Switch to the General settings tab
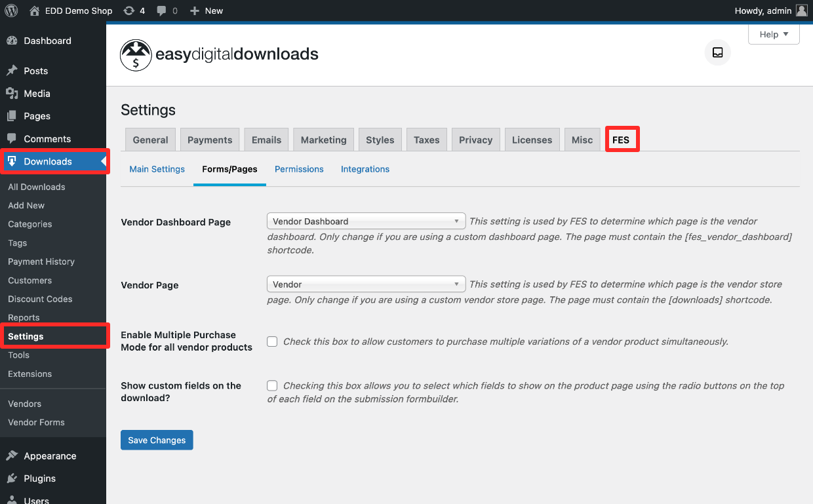Screen dimensions: 813x504 click(x=150, y=140)
